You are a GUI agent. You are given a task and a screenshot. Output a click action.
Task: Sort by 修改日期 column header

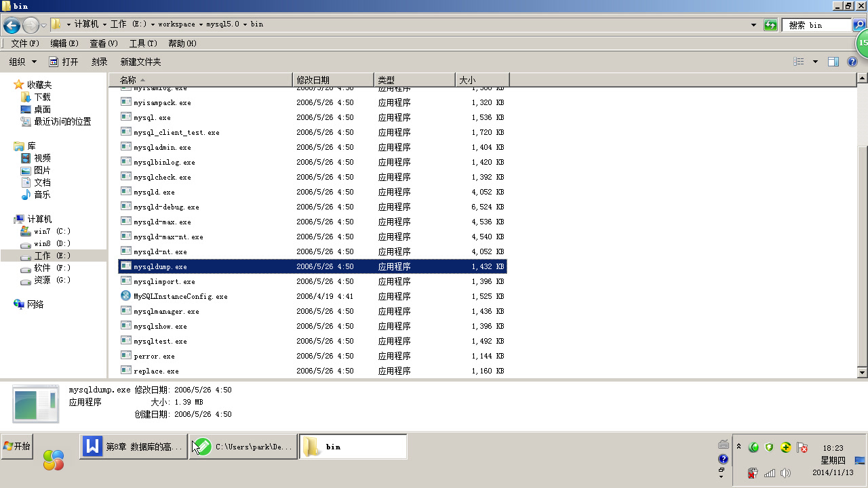pyautogui.click(x=333, y=80)
